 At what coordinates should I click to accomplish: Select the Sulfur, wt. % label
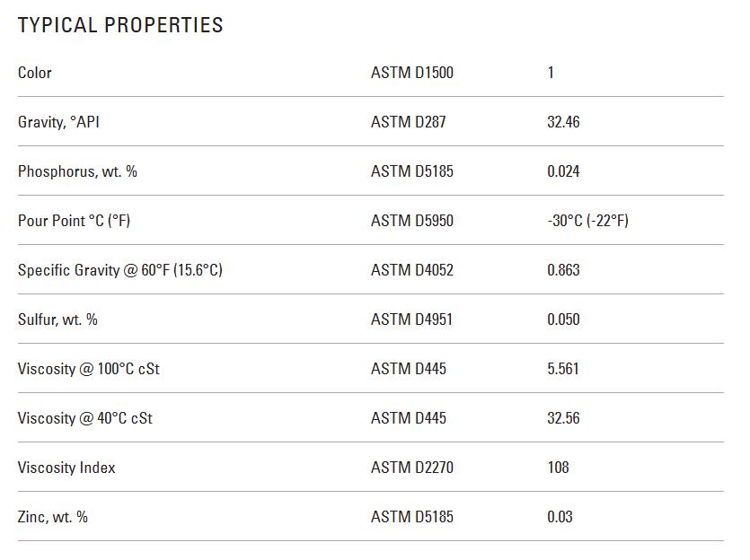click(x=57, y=319)
